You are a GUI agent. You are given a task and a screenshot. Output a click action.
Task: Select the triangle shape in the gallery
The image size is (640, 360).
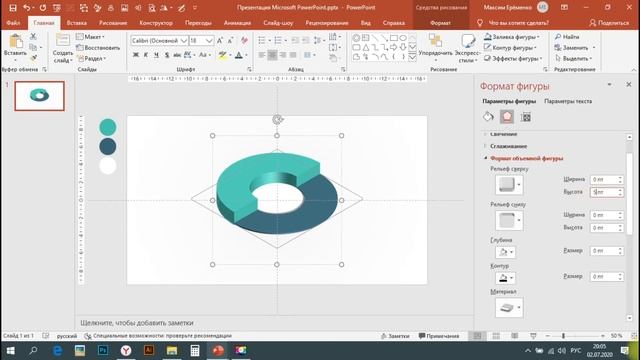pyautogui.click(x=366, y=47)
